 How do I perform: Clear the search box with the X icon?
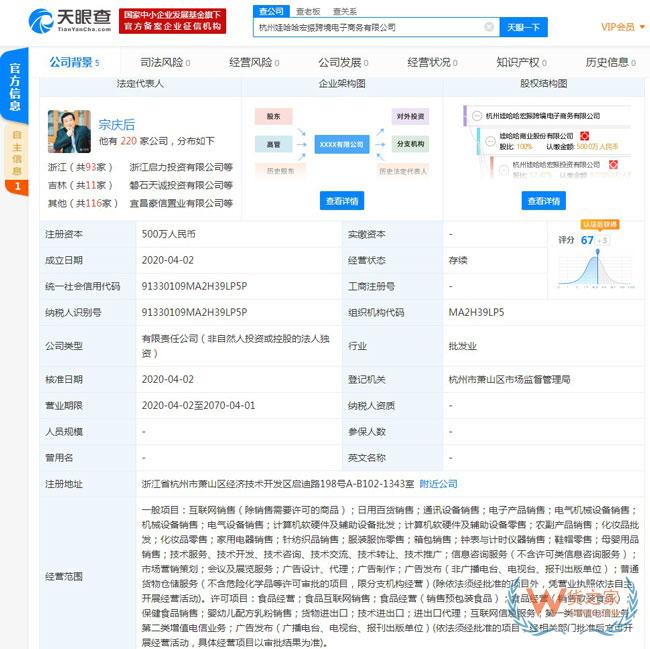[x=489, y=27]
